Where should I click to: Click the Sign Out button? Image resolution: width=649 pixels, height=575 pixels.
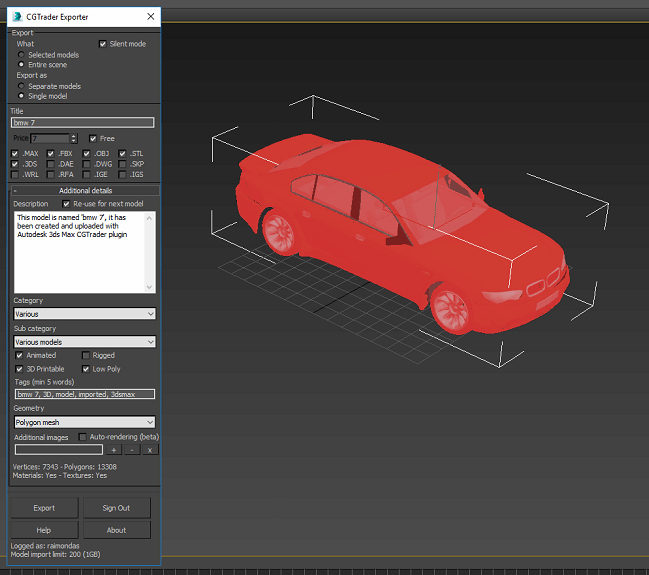point(116,508)
